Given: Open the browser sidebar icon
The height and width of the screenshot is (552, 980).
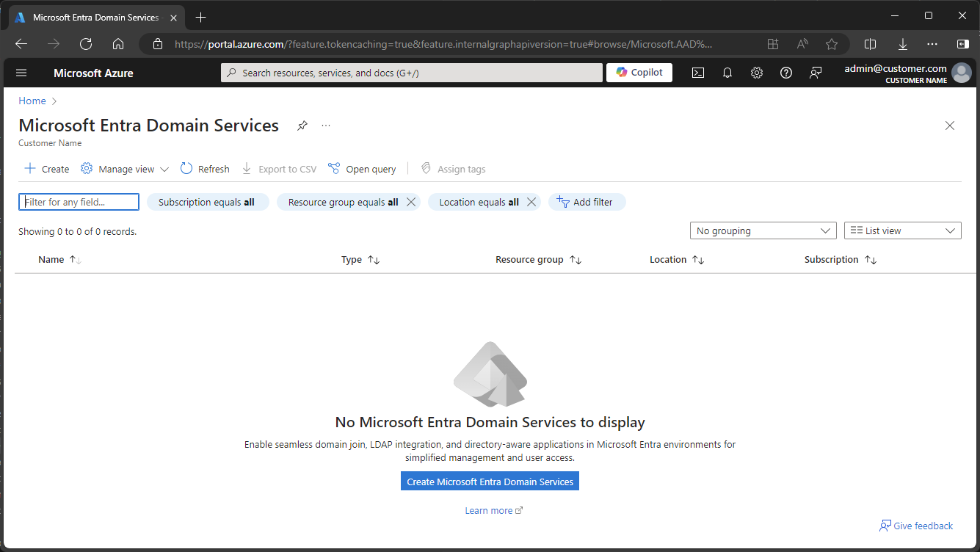Looking at the screenshot, I should pos(962,44).
